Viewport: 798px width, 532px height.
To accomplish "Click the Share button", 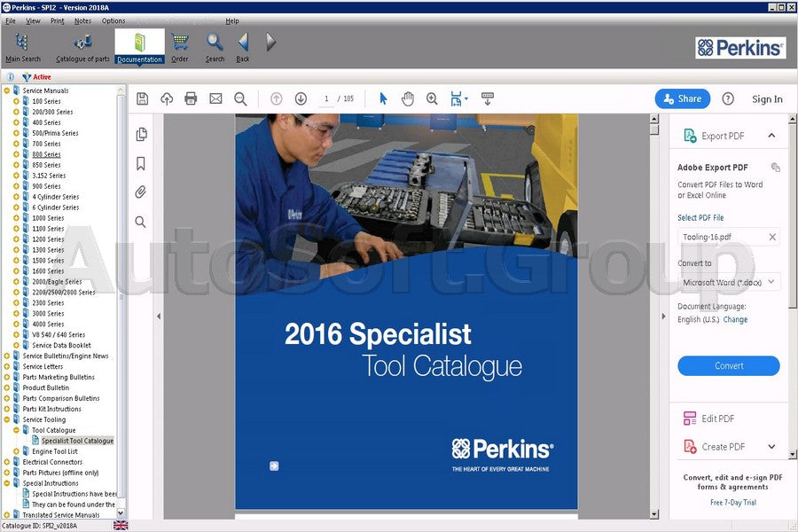I will click(x=682, y=98).
